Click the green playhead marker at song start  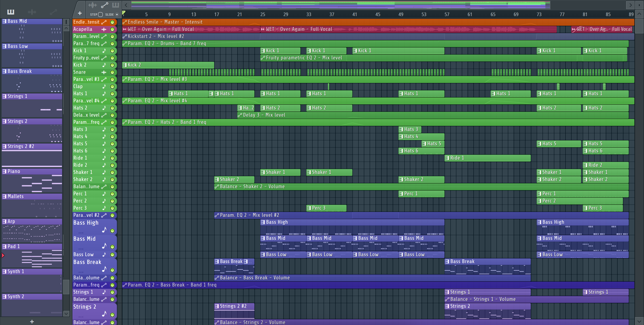pos(124,13)
